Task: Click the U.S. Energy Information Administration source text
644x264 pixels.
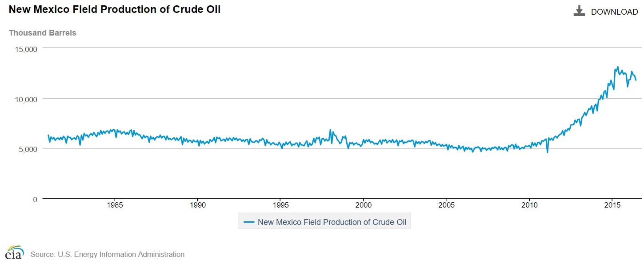Action: [x=107, y=255]
